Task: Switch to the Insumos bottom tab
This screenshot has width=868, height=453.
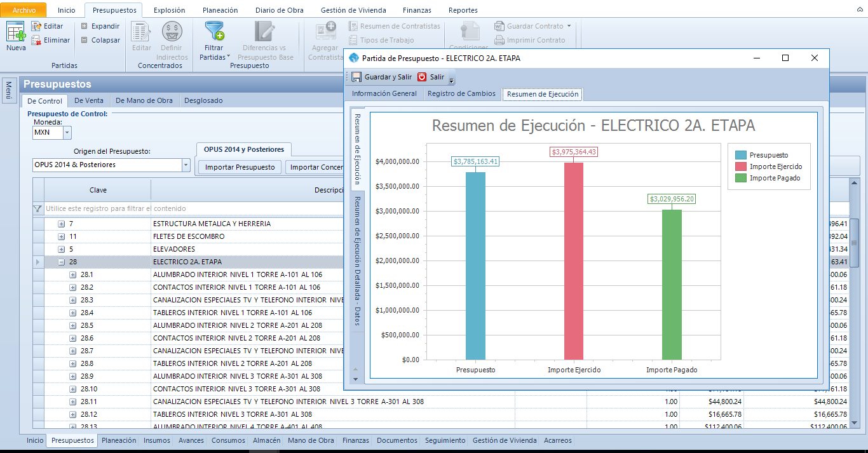Action: point(157,440)
